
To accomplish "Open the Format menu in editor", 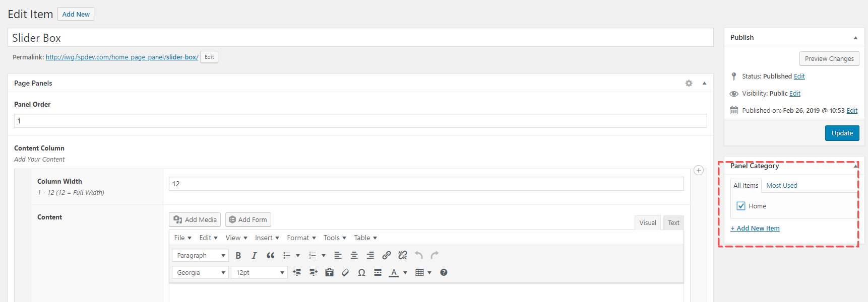I will click(301, 238).
